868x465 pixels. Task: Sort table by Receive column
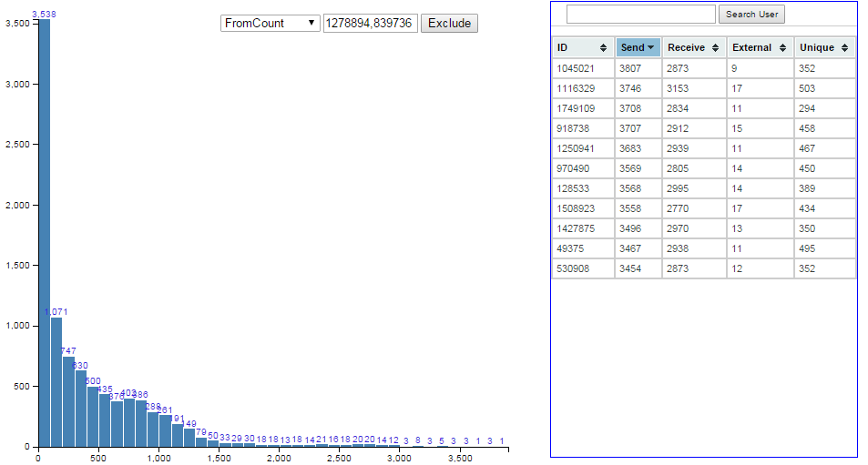pyautogui.click(x=693, y=47)
